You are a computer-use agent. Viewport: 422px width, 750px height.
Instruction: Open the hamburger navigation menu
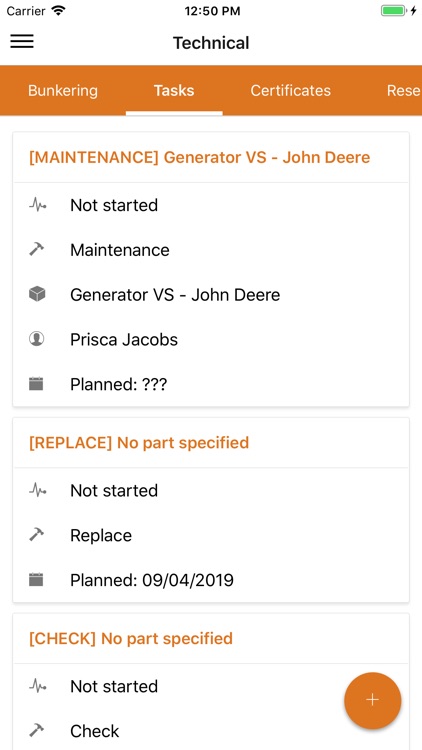[x=22, y=42]
